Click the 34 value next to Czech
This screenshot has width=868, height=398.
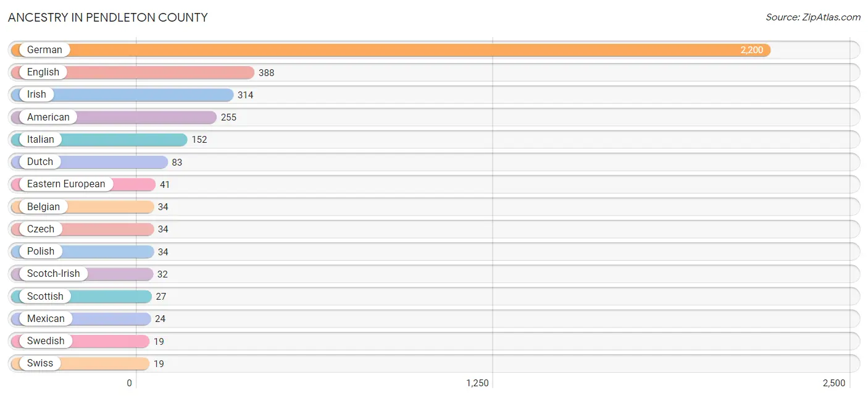163,229
